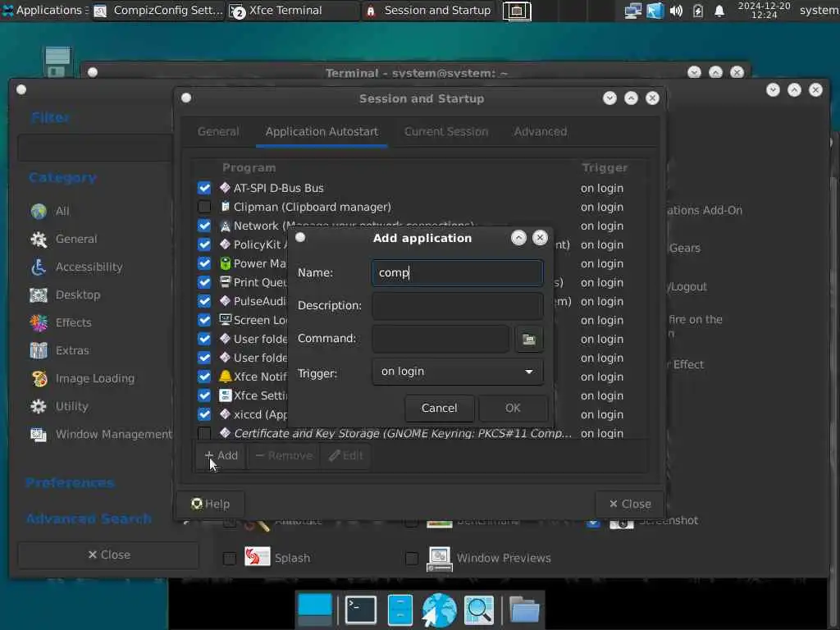Viewport: 840px width, 630px height.
Task: Cancel the Add application dialog
Action: (440, 409)
